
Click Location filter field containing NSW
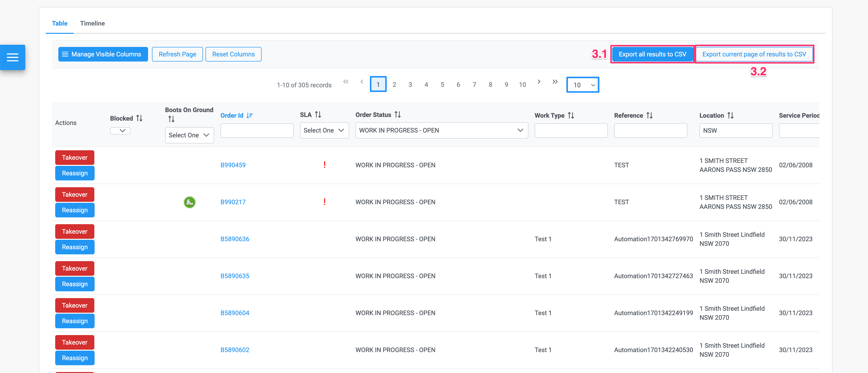(736, 130)
